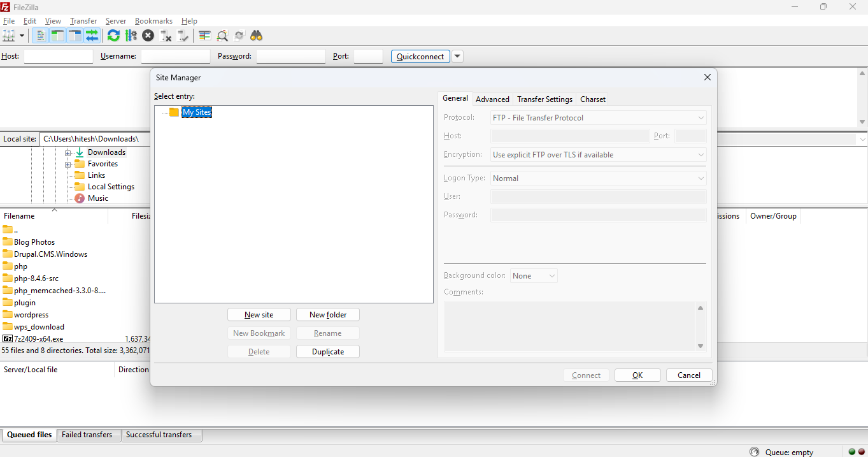Select Local Settings folder in local tree

click(111, 187)
